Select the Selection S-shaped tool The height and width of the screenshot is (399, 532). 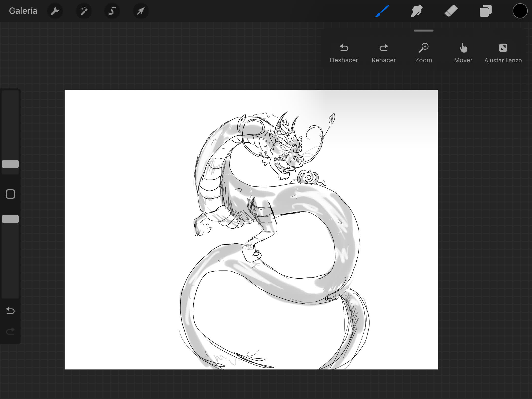(x=112, y=11)
